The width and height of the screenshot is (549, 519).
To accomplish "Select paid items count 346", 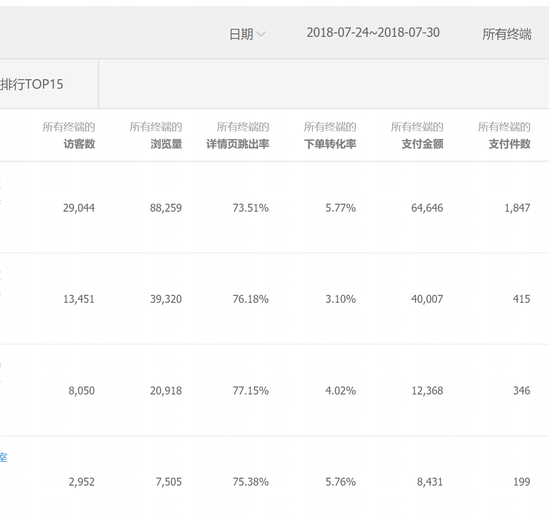I will pos(522,390).
